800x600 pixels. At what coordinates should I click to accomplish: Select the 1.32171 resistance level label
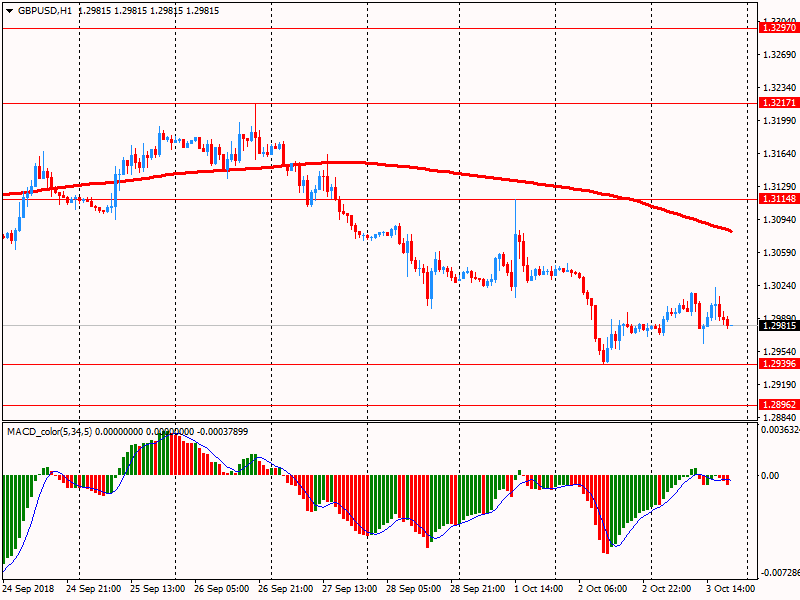(779, 103)
